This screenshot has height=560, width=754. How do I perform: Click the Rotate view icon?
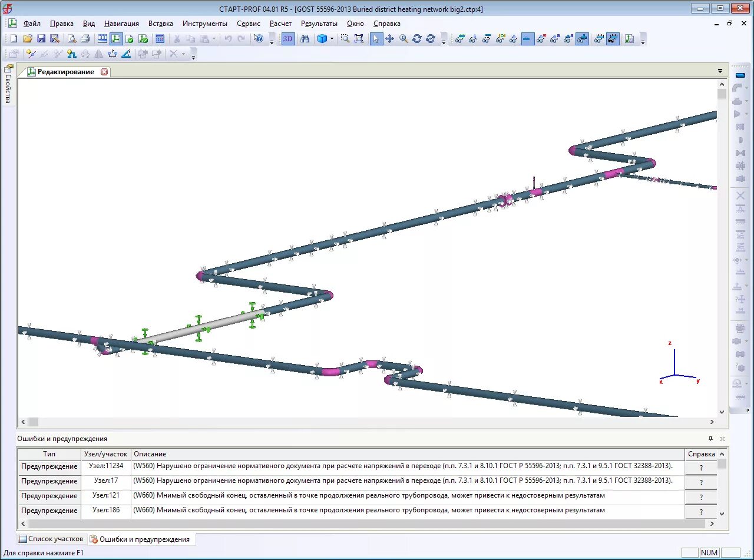tap(417, 39)
